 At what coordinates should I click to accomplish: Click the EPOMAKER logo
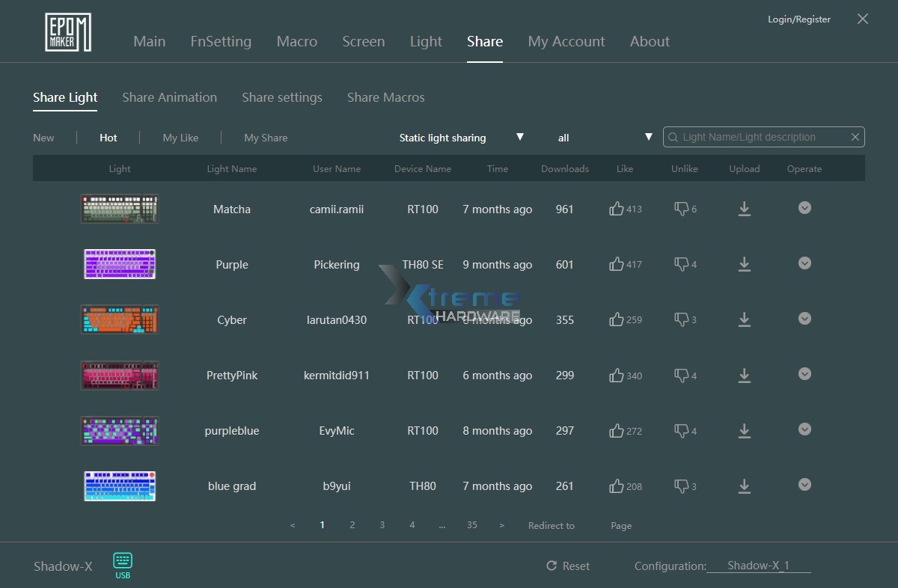pyautogui.click(x=67, y=33)
